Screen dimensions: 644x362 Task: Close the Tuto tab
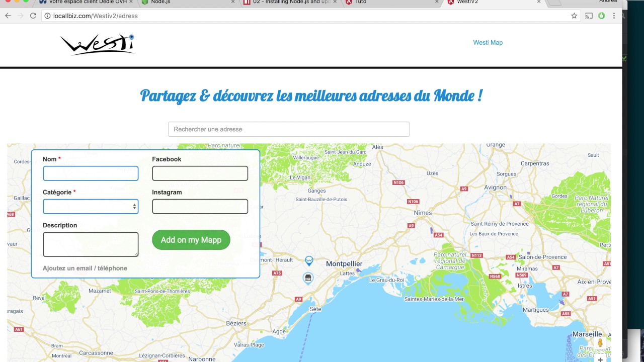437,2
